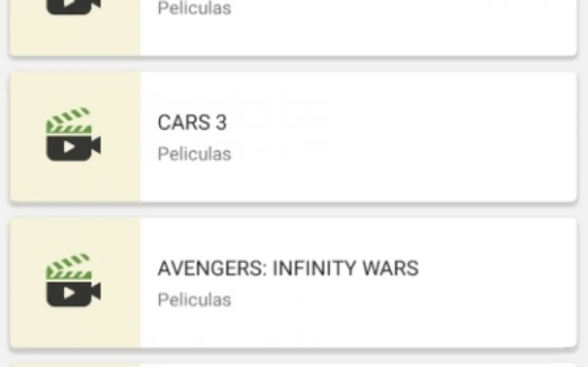Select Peliculas label under CARS 3
This screenshot has width=588, height=367.
(x=194, y=154)
